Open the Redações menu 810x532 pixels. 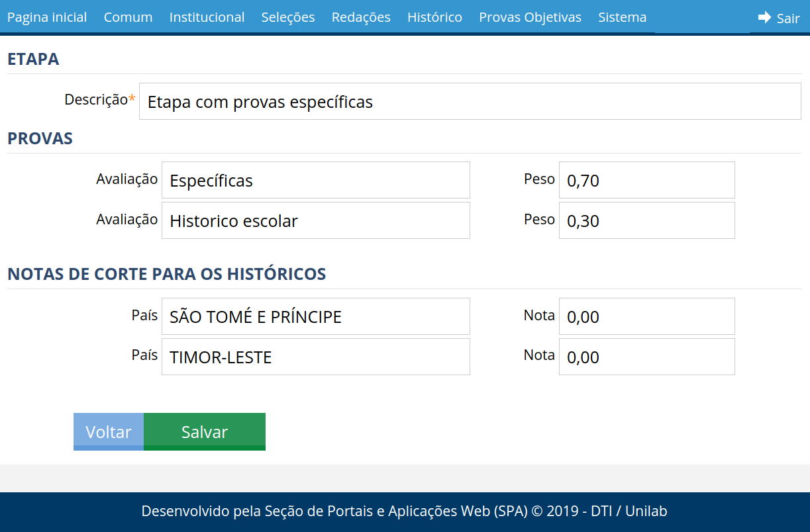pyautogui.click(x=361, y=17)
